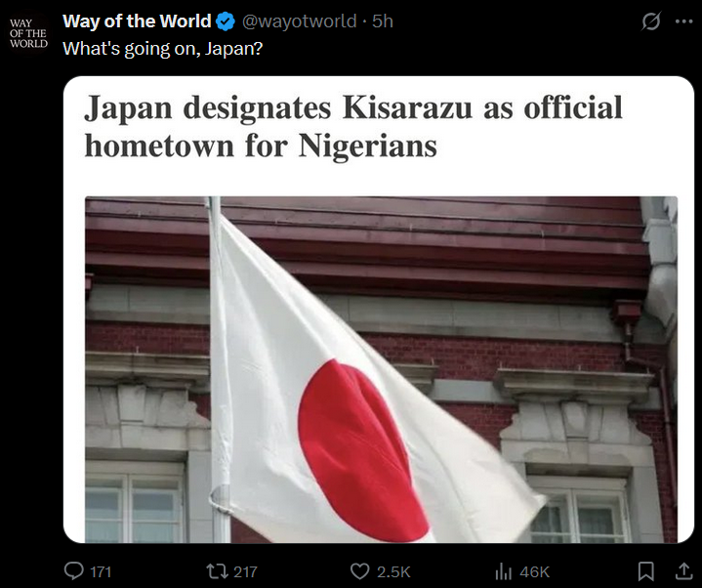Click the 46K views count

[535, 571]
